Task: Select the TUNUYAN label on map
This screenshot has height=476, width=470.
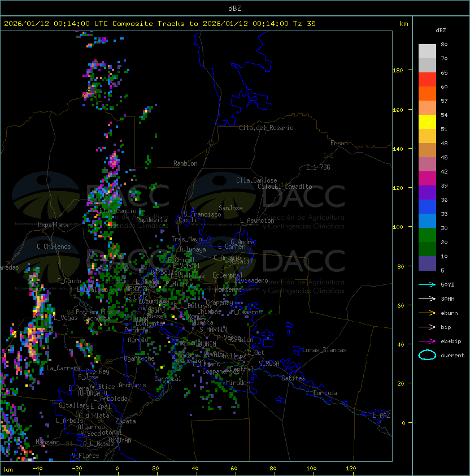Action: (119, 440)
